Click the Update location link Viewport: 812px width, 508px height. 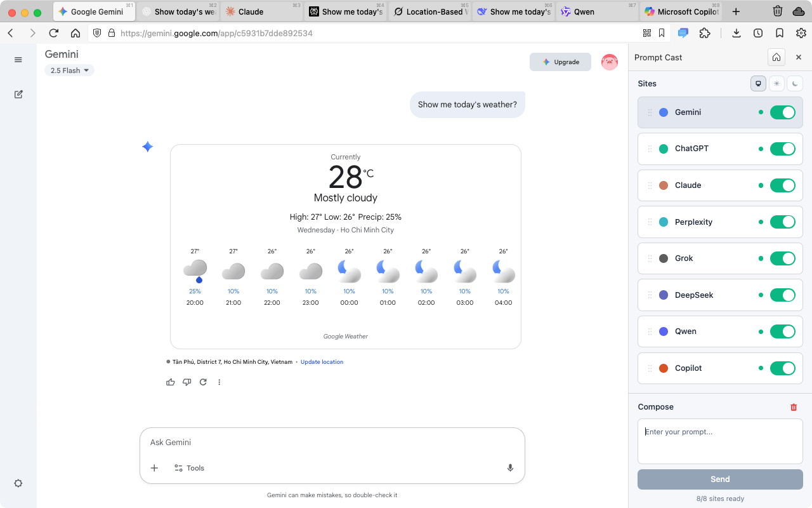coord(322,362)
